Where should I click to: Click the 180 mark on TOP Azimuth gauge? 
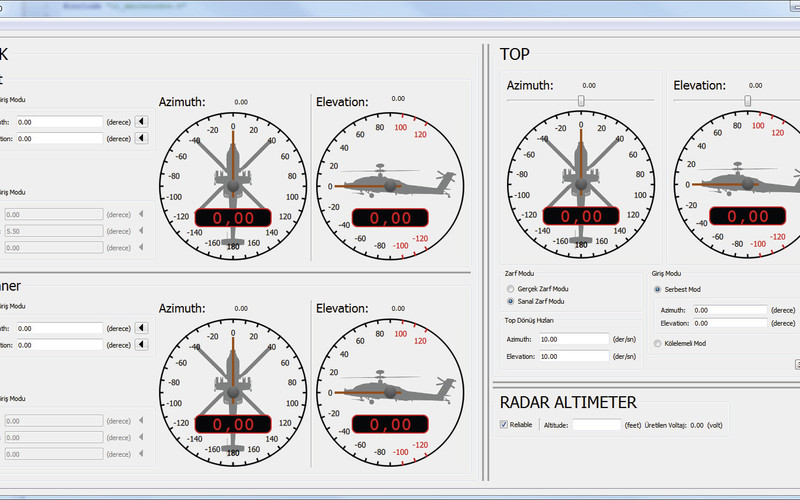point(581,244)
